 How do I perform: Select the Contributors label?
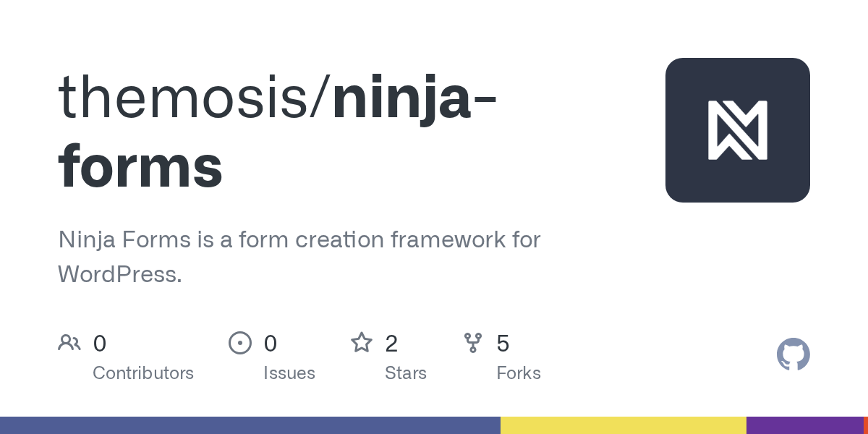[143, 373]
